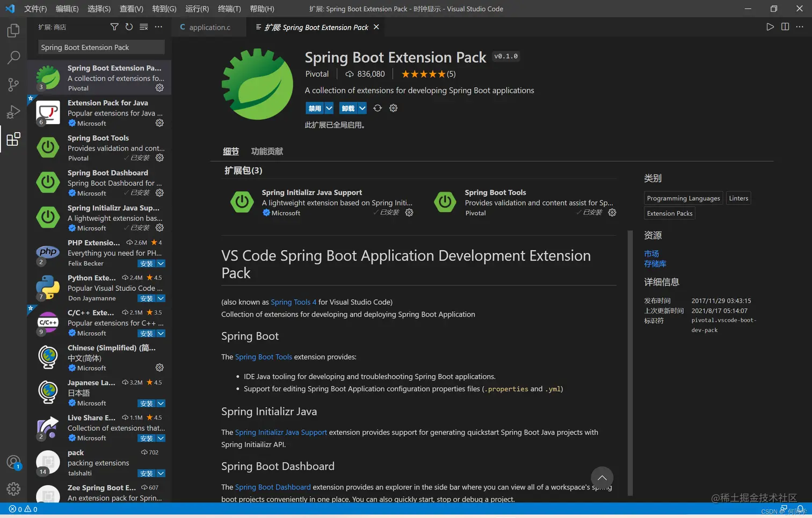Image resolution: width=812 pixels, height=518 pixels.
Task: Open the Manage gear in activity bar
Action: (x=13, y=489)
